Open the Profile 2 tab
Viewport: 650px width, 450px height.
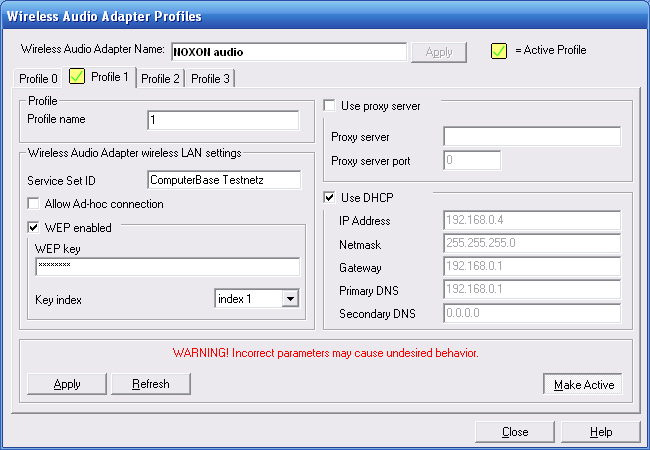tap(160, 78)
